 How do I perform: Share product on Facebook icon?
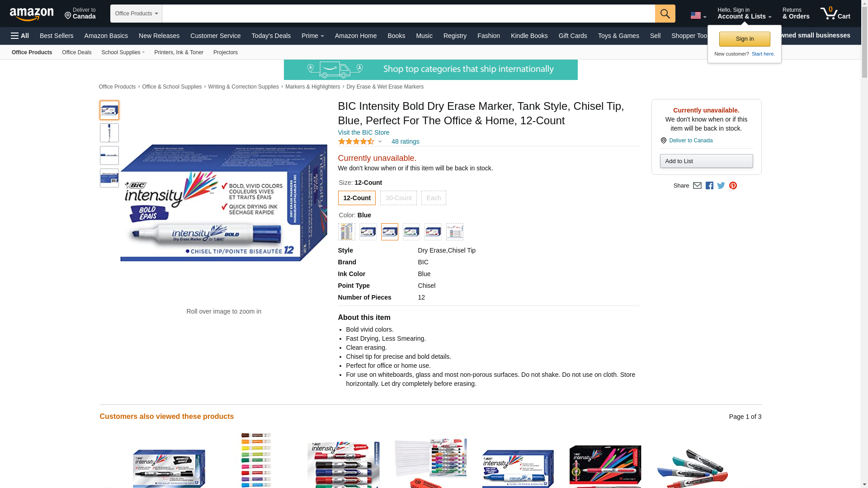coord(709,186)
